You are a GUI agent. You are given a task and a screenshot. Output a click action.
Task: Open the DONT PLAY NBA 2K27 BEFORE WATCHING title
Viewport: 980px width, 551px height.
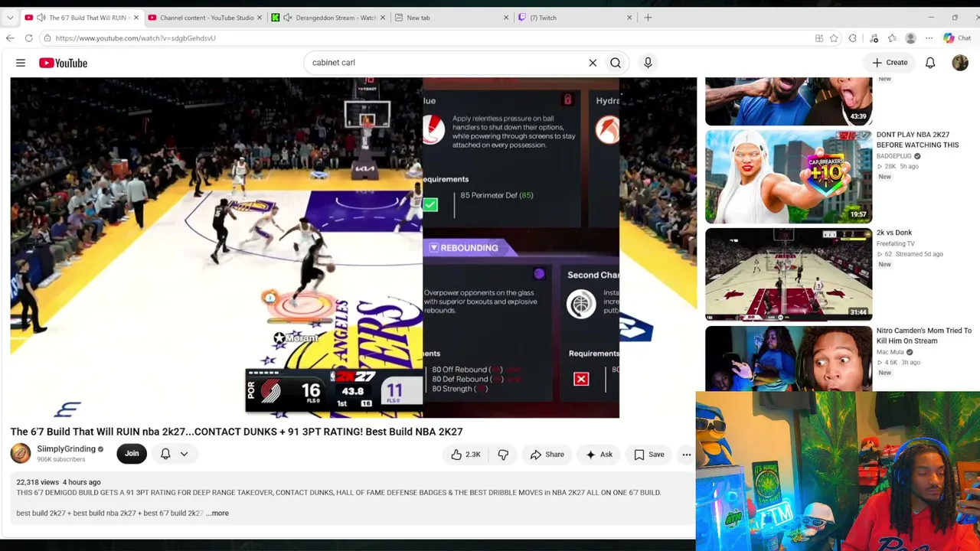pos(917,140)
